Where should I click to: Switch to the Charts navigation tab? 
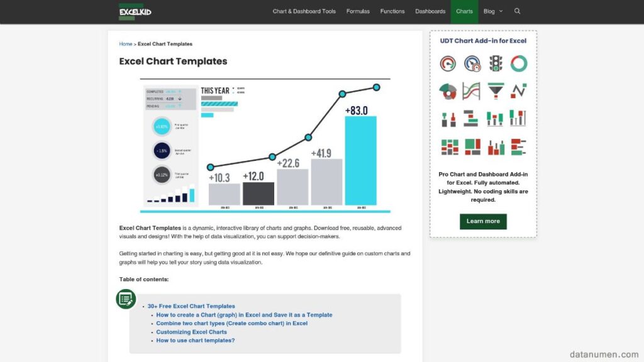point(464,11)
